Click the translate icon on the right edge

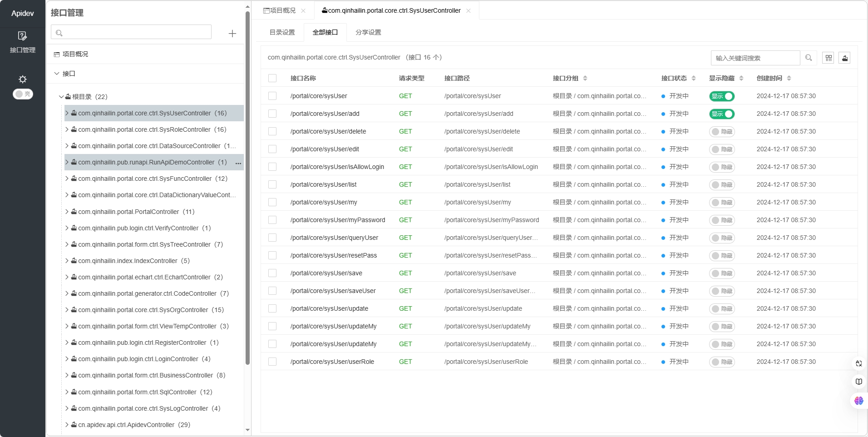click(x=858, y=363)
